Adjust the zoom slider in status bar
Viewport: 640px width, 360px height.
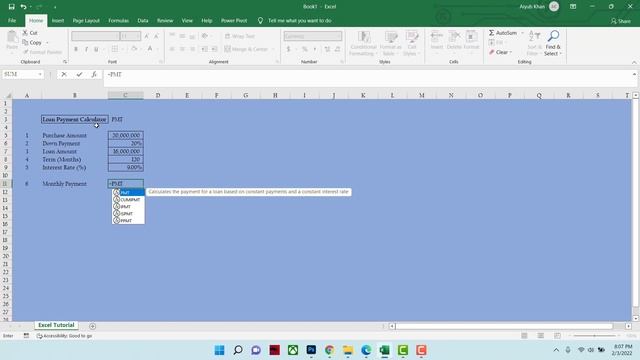coord(594,336)
